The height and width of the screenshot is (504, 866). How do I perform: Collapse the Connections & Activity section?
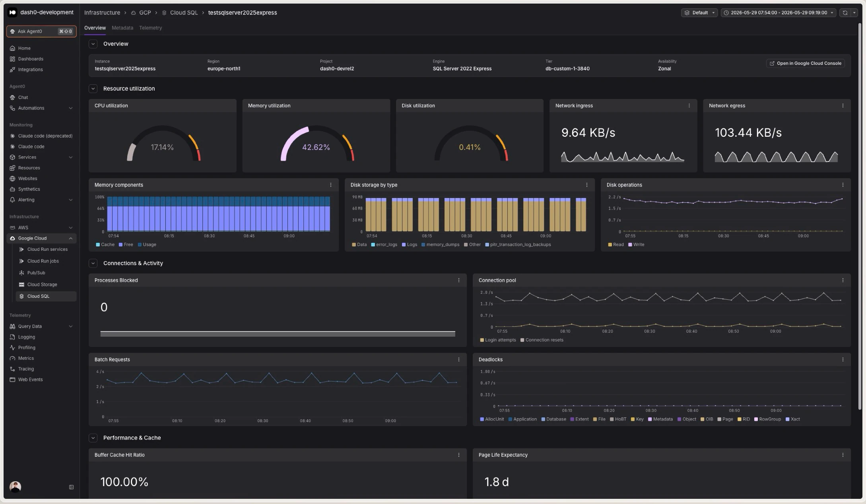click(x=93, y=263)
